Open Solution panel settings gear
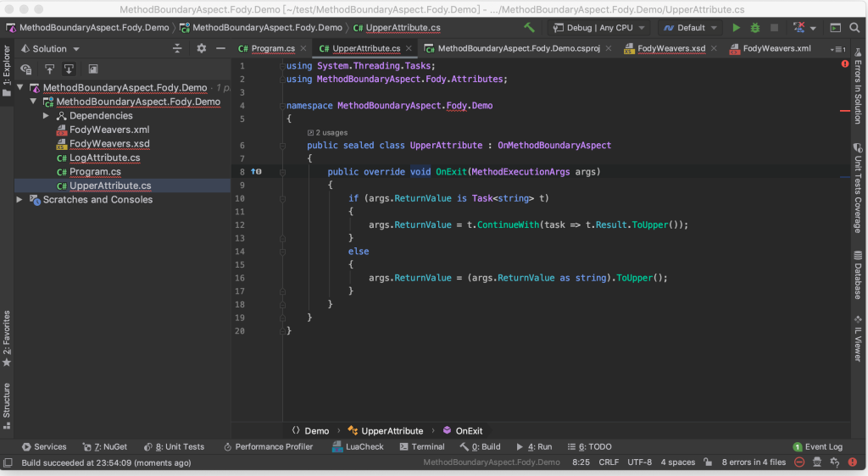The image size is (868, 476). coord(201,48)
